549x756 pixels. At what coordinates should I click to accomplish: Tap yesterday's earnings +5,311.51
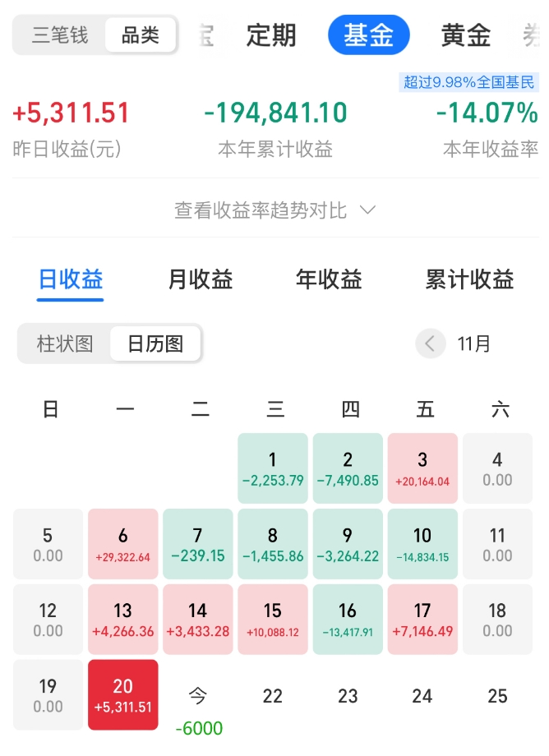click(x=71, y=113)
